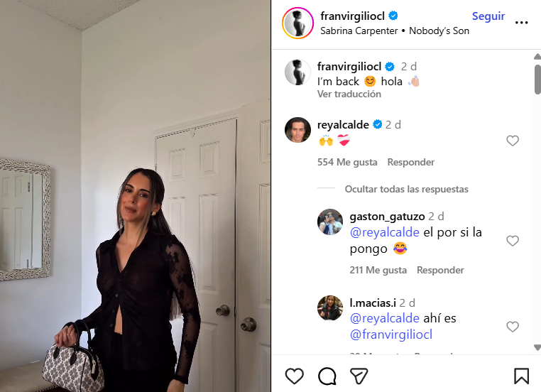Collapse replies via Ocultar todas las respuestas

pyautogui.click(x=406, y=189)
